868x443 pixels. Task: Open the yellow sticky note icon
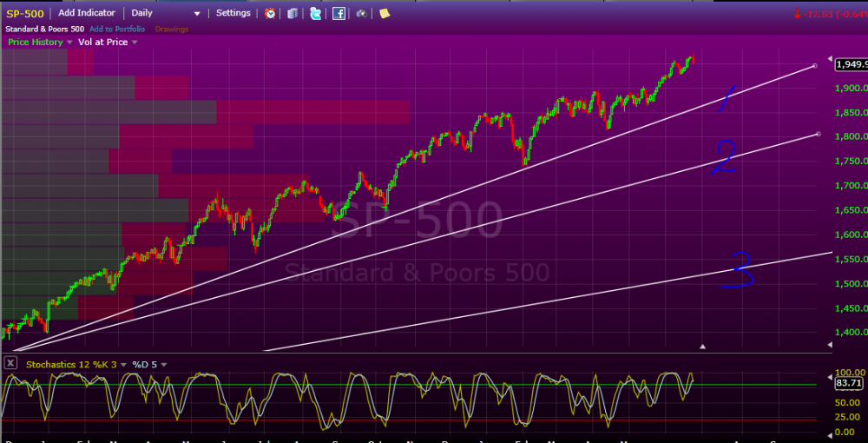tap(385, 13)
